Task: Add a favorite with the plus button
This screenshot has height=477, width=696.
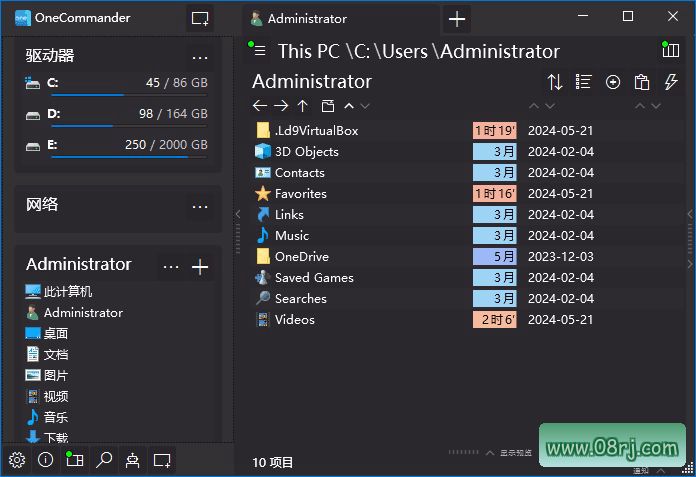Action: (200, 267)
